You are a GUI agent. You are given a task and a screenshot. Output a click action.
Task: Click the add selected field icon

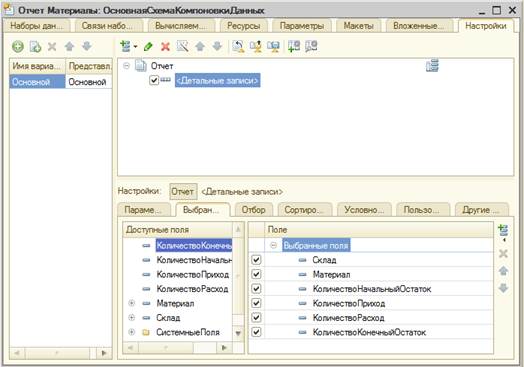[x=503, y=231]
